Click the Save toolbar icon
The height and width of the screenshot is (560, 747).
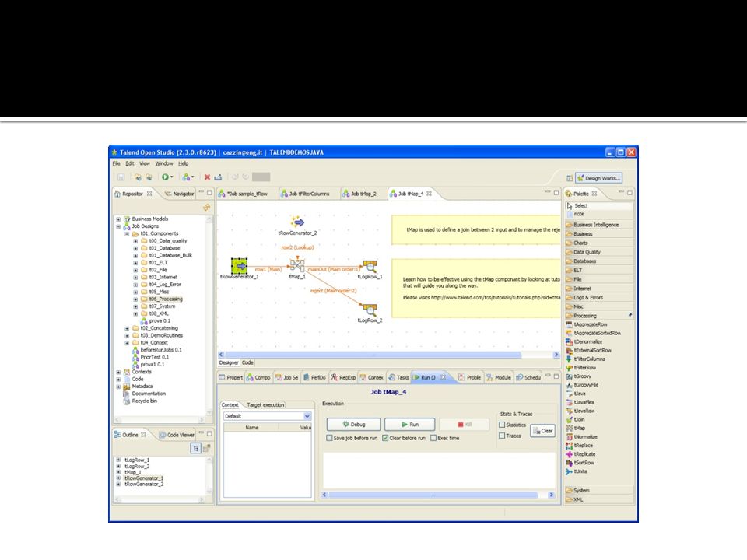[x=121, y=177]
